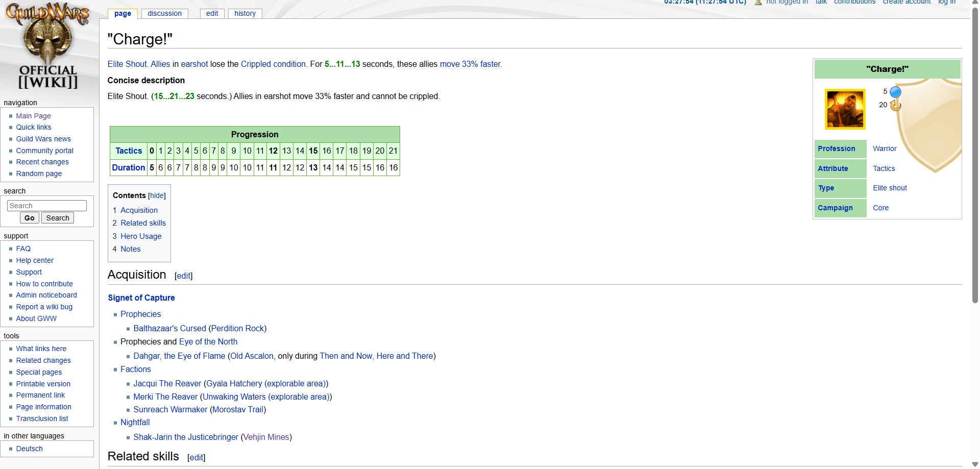
Task: Go to a Random page
Action: [x=39, y=174]
